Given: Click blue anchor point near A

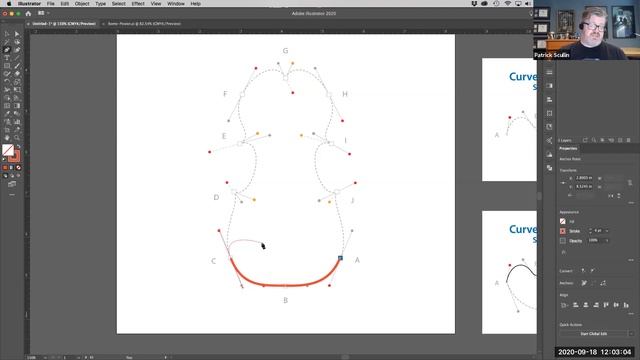Looking at the screenshot, I should pyautogui.click(x=340, y=258).
